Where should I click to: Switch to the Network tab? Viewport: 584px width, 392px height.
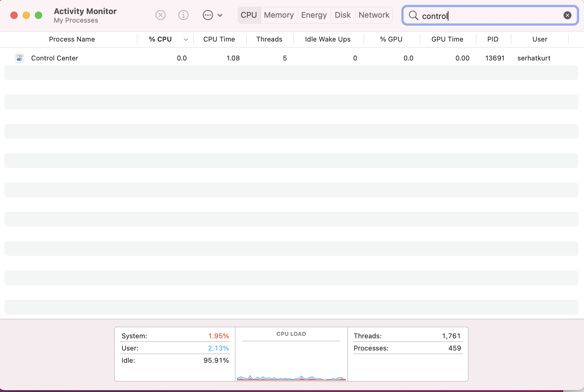tap(374, 15)
